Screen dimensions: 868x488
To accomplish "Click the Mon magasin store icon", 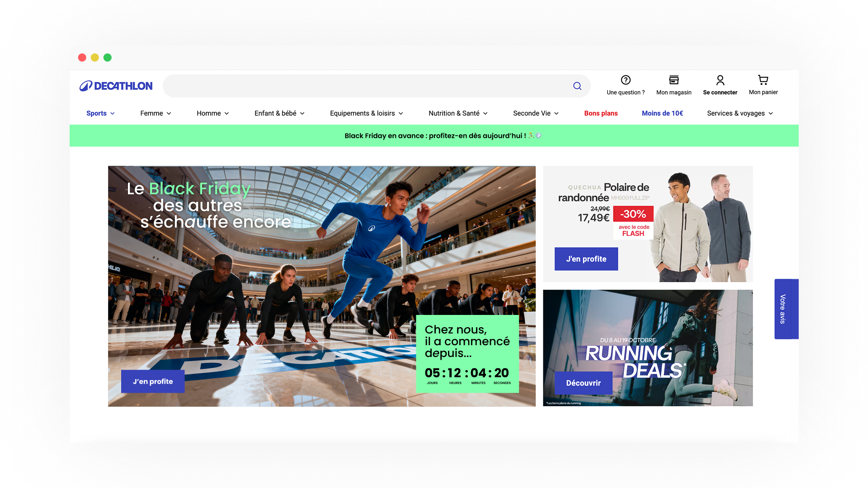I will click(674, 80).
